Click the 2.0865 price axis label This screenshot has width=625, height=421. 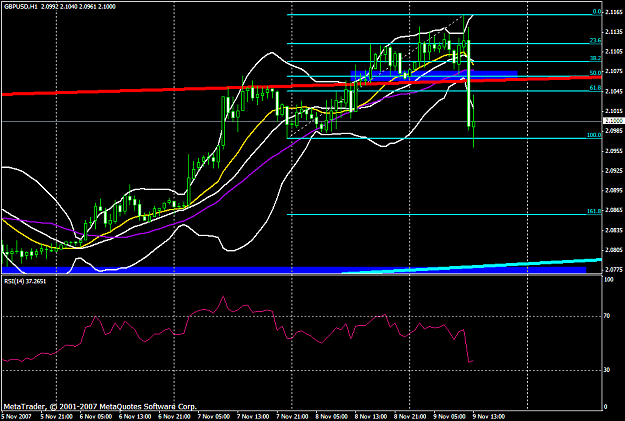[613, 210]
